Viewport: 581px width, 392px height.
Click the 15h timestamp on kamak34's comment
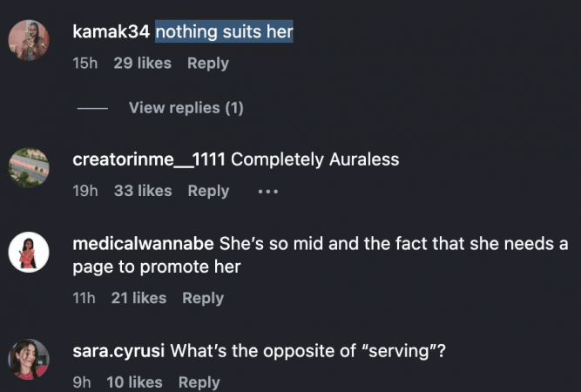pyautogui.click(x=85, y=64)
